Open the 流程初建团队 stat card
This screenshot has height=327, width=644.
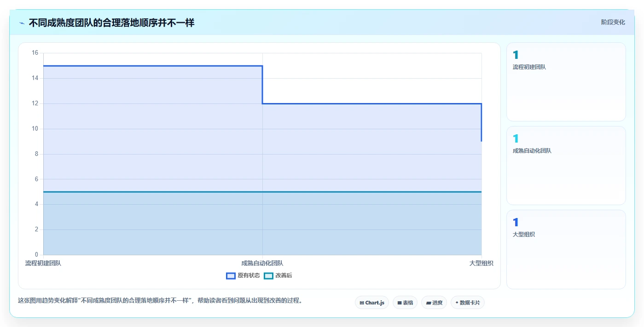pos(566,82)
